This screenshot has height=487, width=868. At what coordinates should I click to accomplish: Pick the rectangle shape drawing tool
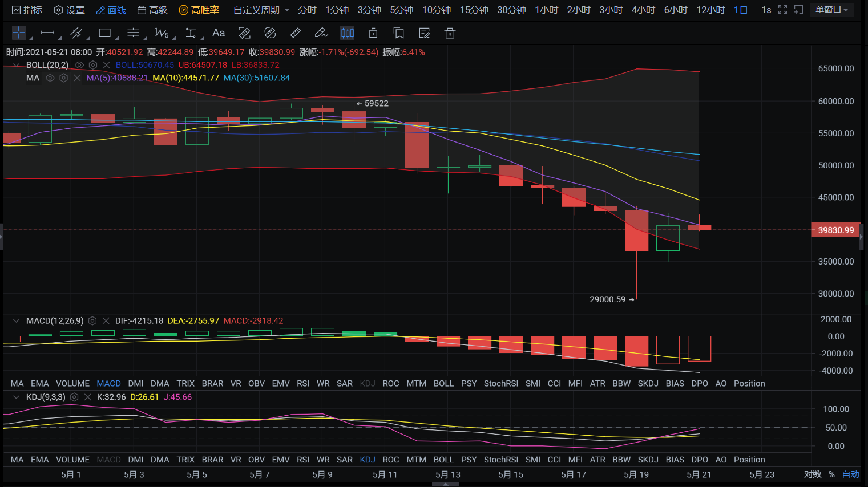click(x=104, y=33)
